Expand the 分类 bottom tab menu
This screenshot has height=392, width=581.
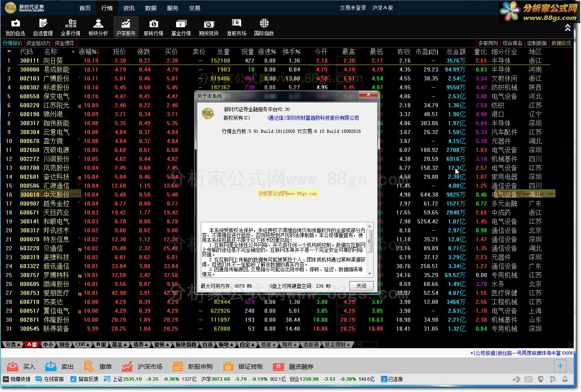[x=13, y=344]
